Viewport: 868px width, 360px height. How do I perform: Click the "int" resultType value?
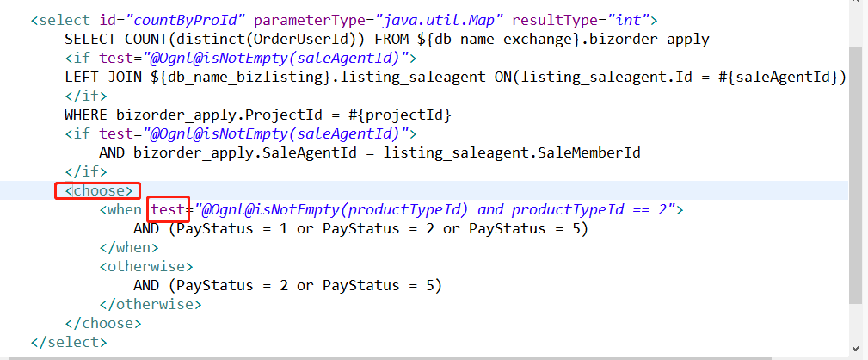tap(628, 21)
